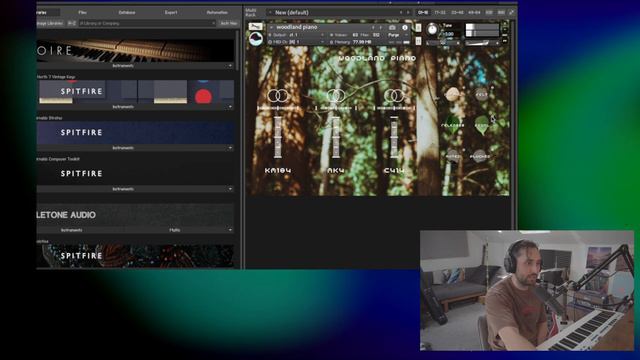Go to next multi with right arrow
The height and width of the screenshot is (360, 640).
(x=408, y=13)
